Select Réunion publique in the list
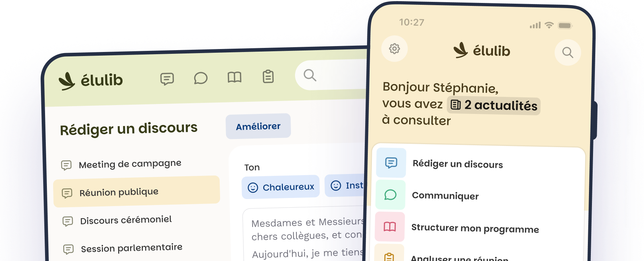This screenshot has width=644, height=261. (x=137, y=192)
